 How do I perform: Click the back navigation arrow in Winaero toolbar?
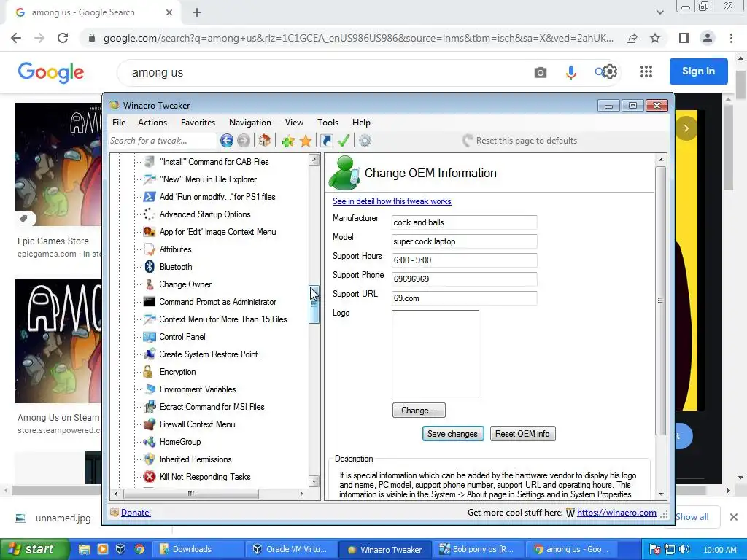click(x=227, y=141)
